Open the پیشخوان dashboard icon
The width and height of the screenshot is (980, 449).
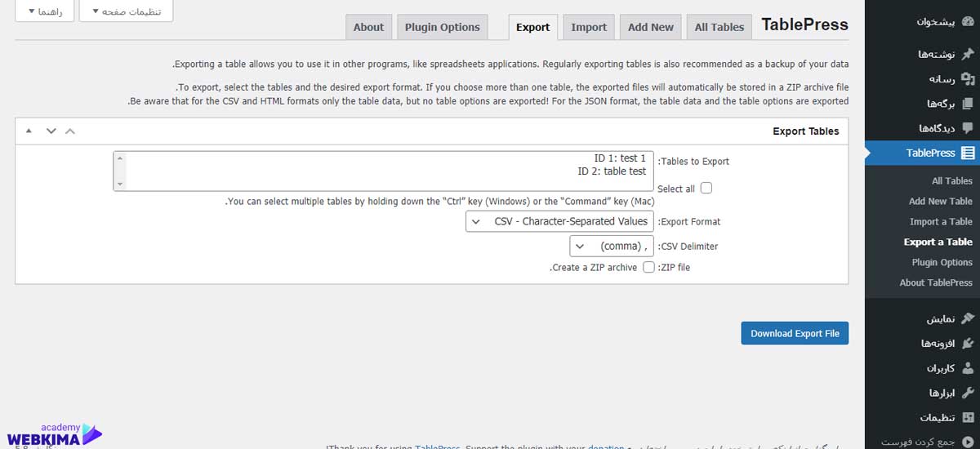click(x=968, y=22)
